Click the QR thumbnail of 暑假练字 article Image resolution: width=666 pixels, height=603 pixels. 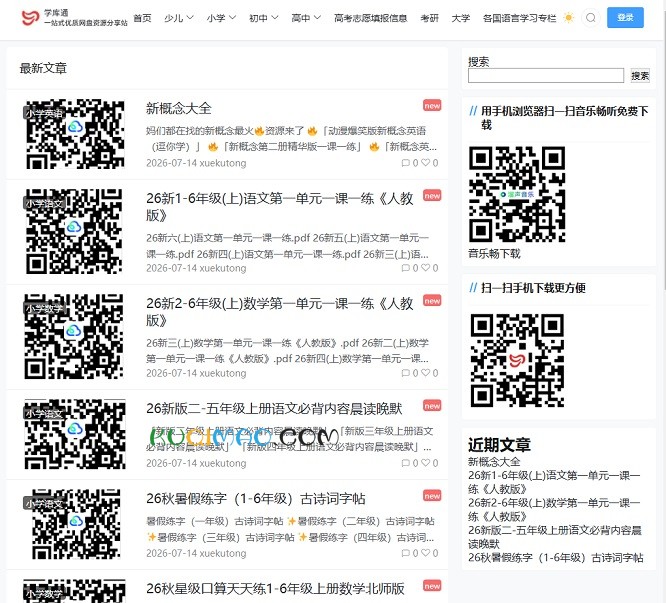click(75, 524)
